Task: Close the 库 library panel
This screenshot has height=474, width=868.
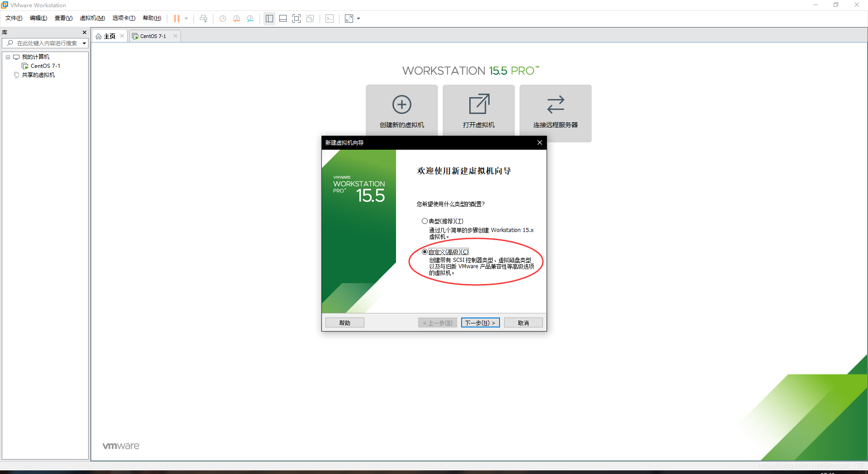Action: 85,33
